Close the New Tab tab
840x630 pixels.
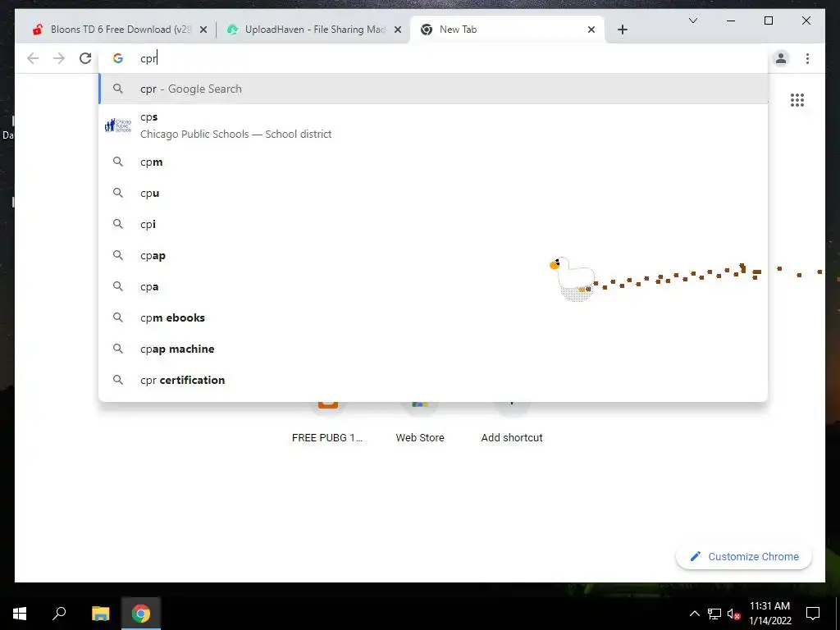[x=591, y=30]
